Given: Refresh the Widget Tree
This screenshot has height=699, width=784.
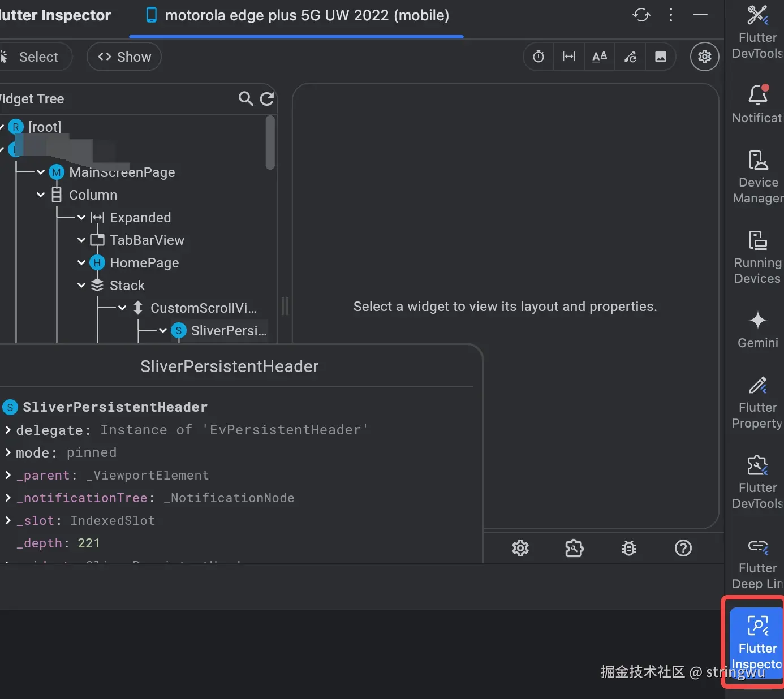Looking at the screenshot, I should pos(267,98).
